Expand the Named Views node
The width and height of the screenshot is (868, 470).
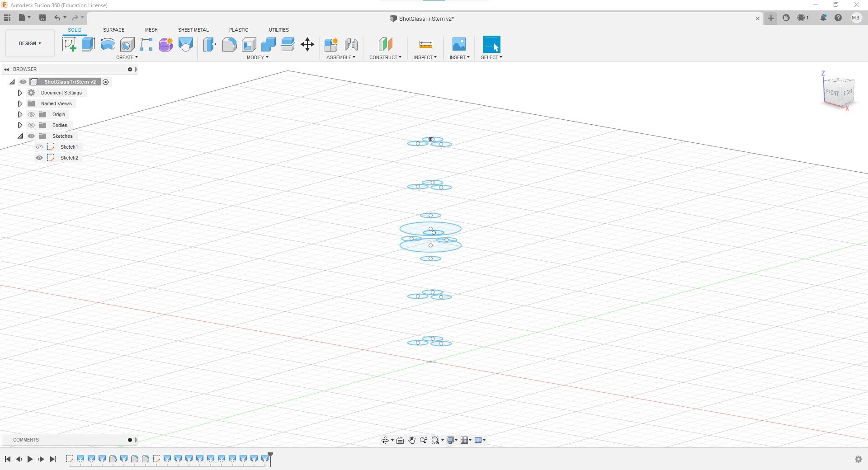20,103
